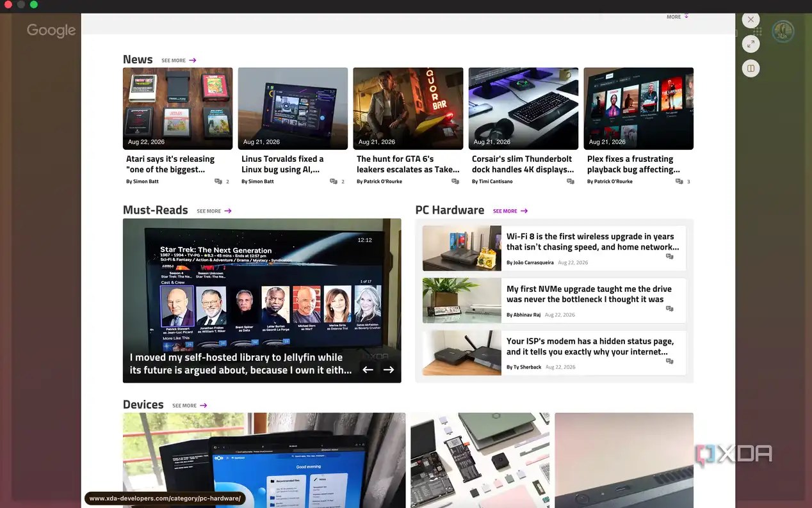812x508 pixels.
Task: Close the preview overlay with the X icon
Action: (x=751, y=19)
